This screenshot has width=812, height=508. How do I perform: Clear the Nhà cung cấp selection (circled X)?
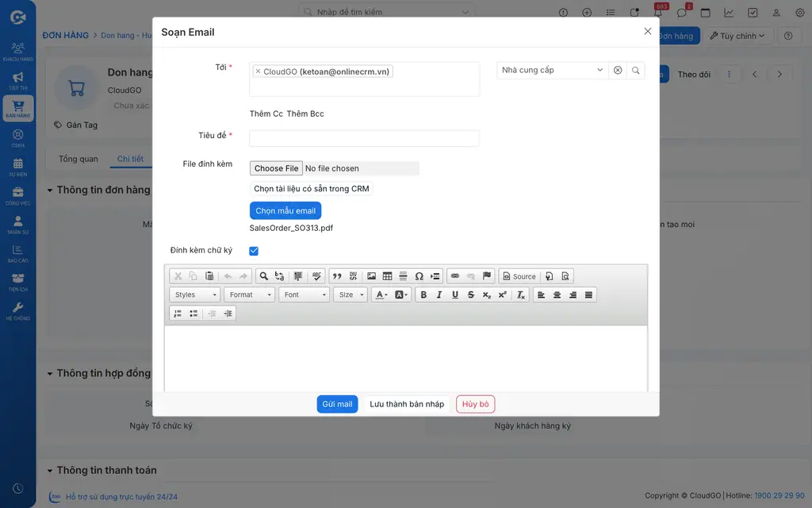pos(618,71)
